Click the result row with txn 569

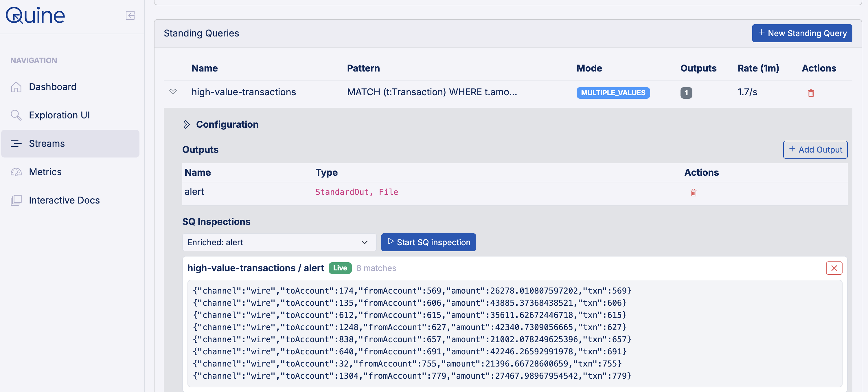412,291
